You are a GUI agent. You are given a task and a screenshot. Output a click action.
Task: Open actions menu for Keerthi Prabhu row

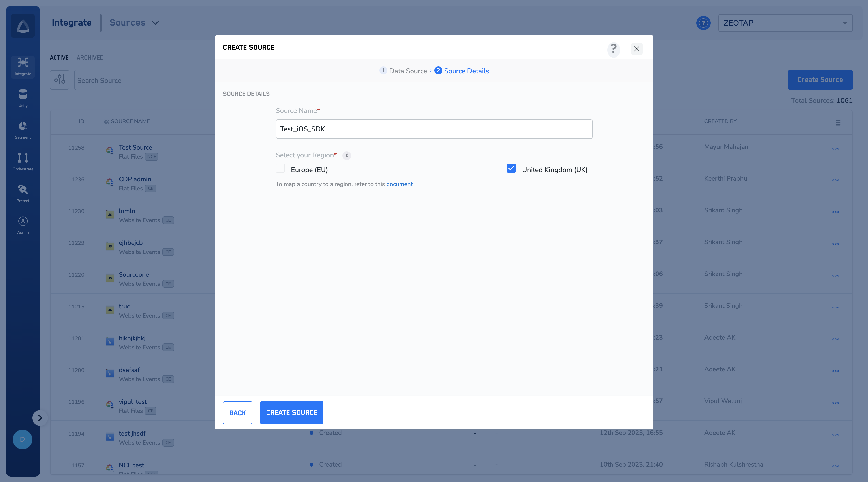coord(836,180)
